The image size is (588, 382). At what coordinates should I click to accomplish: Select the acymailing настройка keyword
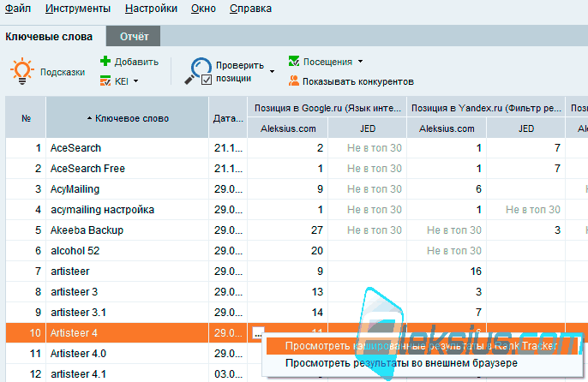(x=102, y=210)
